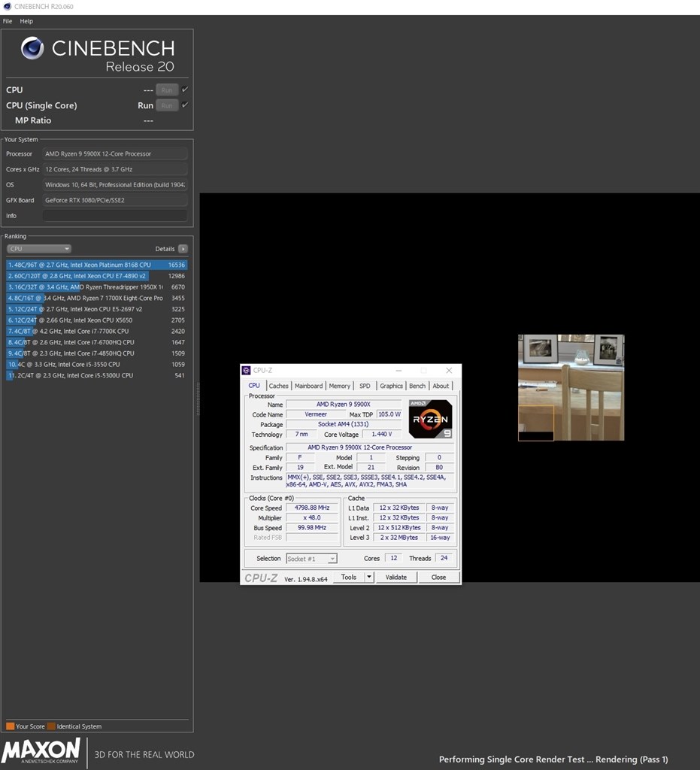
Task: Click the Cinebench sphere logo icon
Action: [x=32, y=49]
